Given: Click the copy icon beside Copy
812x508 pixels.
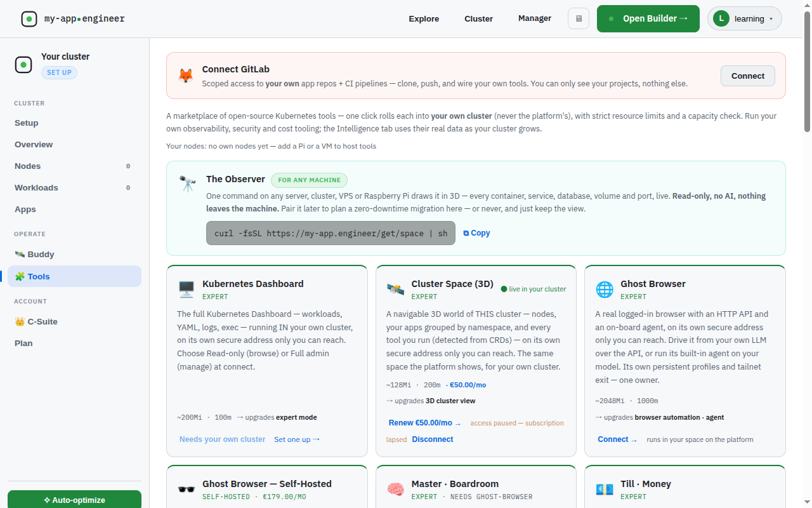Looking at the screenshot, I should 466,233.
